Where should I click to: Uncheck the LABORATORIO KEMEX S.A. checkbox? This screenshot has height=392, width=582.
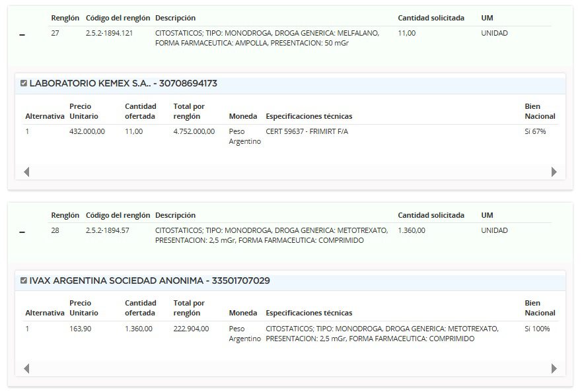[x=24, y=84]
